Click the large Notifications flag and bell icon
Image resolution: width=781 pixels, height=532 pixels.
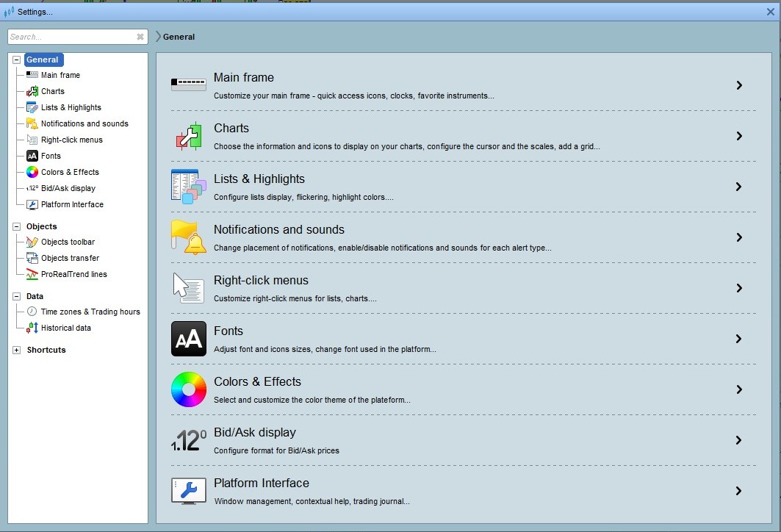tap(189, 237)
